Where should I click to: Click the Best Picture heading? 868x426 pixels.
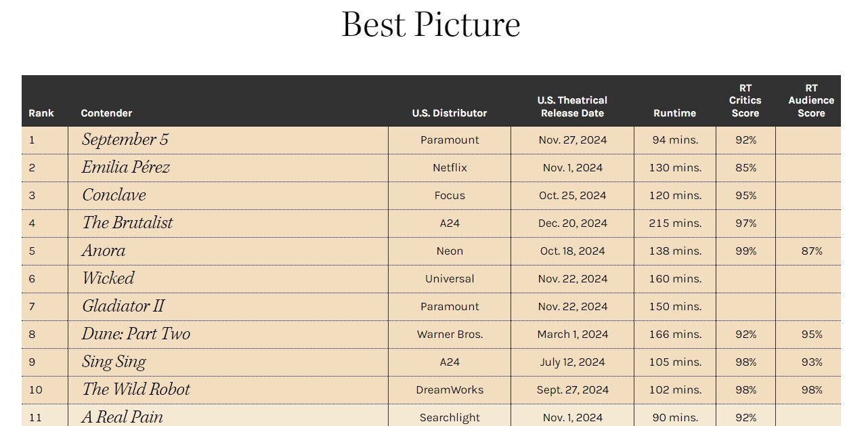tap(431, 24)
